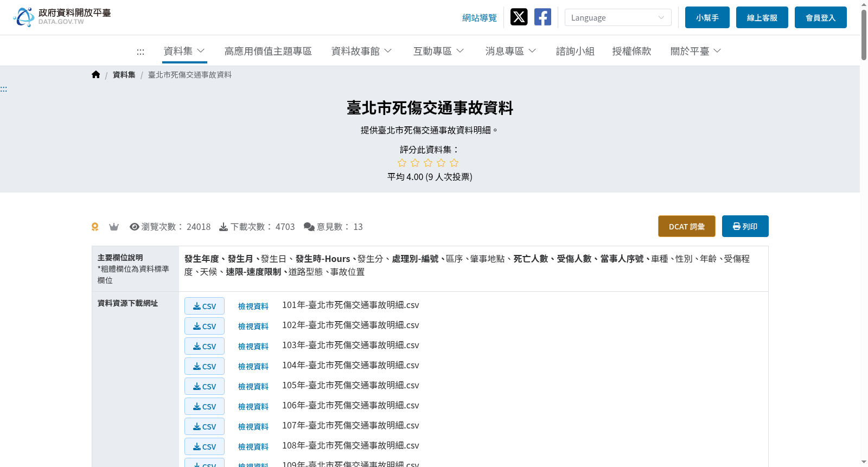Open 授權條款 menu item
Screen dimensions: 868x467
pyautogui.click(x=631, y=51)
